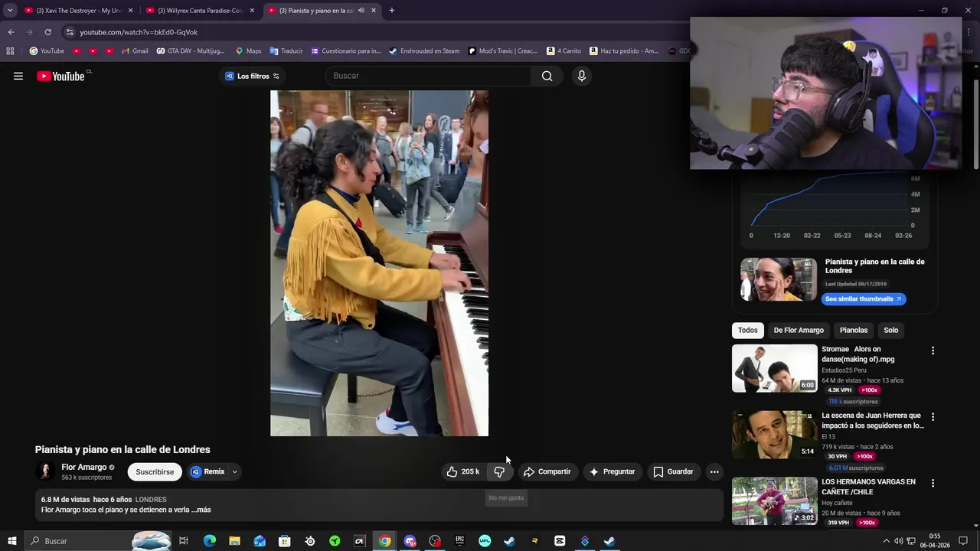
Task: Share the video via Compartir
Action: coord(547,471)
